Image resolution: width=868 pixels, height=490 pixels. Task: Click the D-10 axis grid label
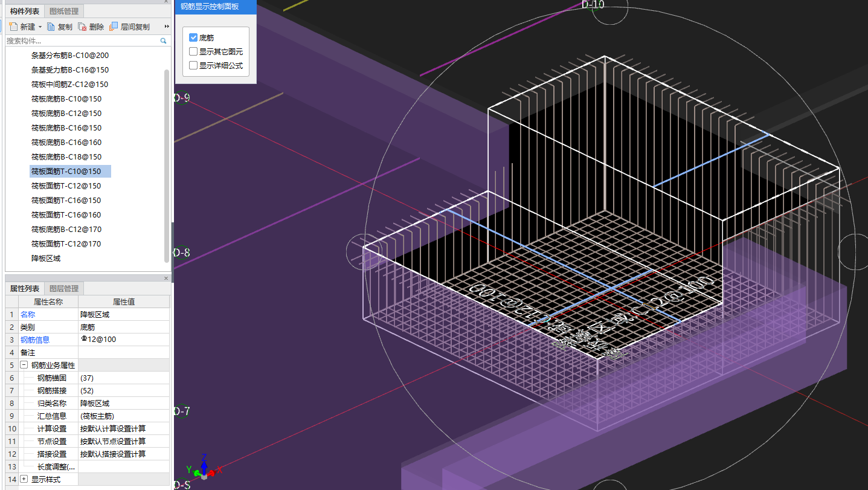[593, 4]
